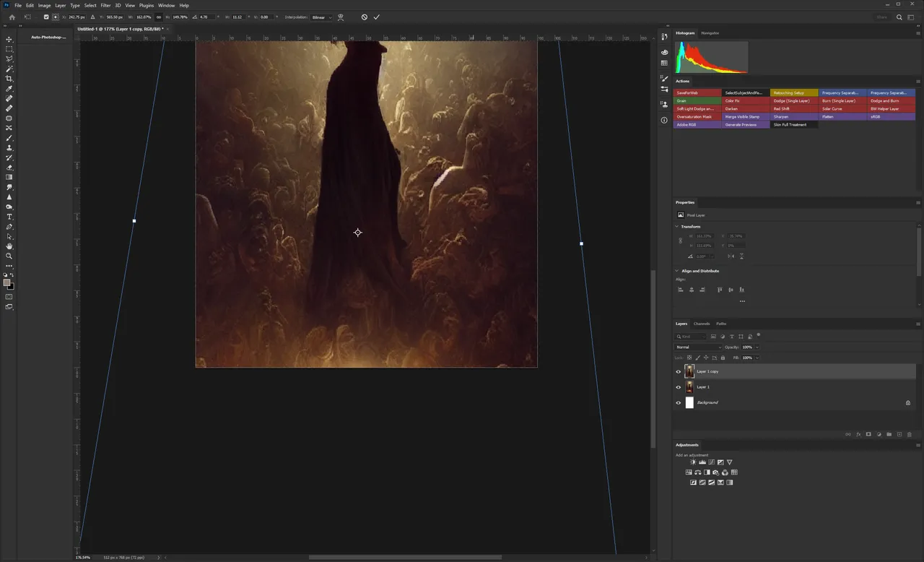The width and height of the screenshot is (924, 562).
Task: Switch to warp mode icon
Action: coord(341,17)
